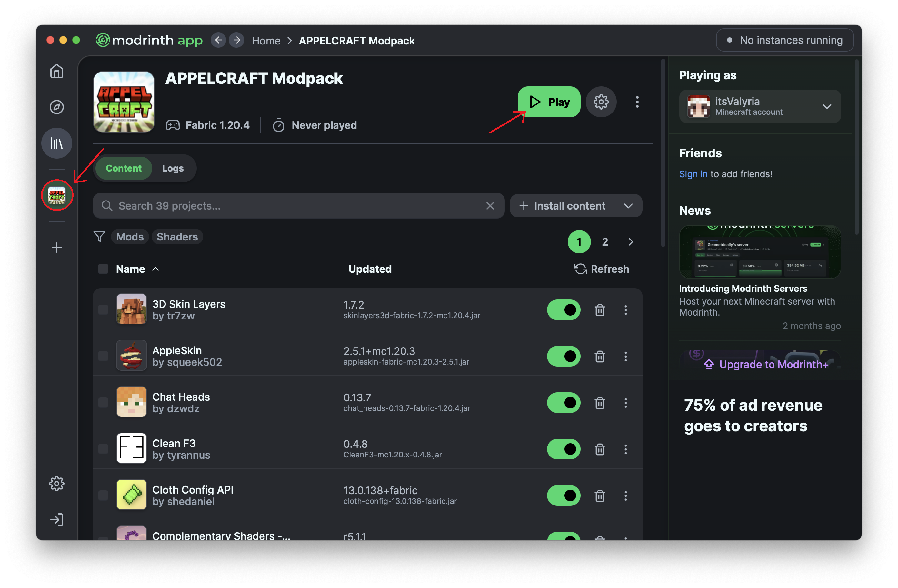Filter by the Shaders tag
The height and width of the screenshot is (588, 898).
[177, 237]
